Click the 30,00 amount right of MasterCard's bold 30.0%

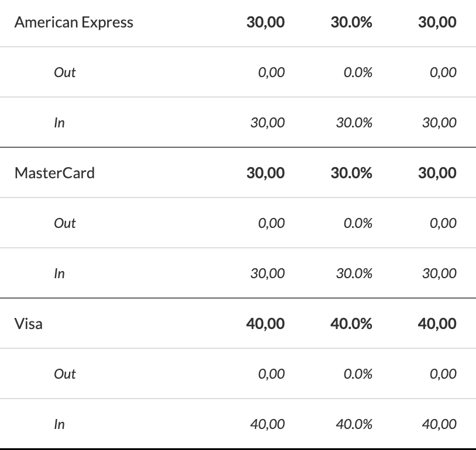[437, 173]
